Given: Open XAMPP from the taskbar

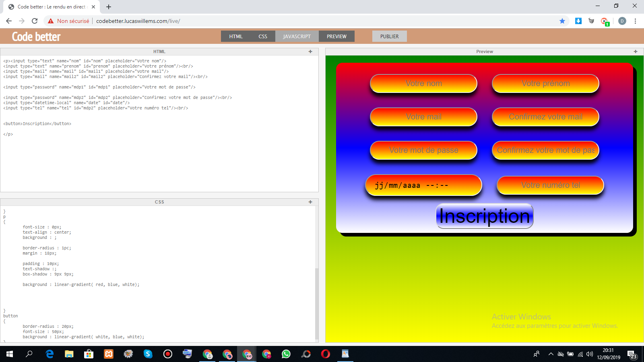Looking at the screenshot, I should (x=109, y=354).
